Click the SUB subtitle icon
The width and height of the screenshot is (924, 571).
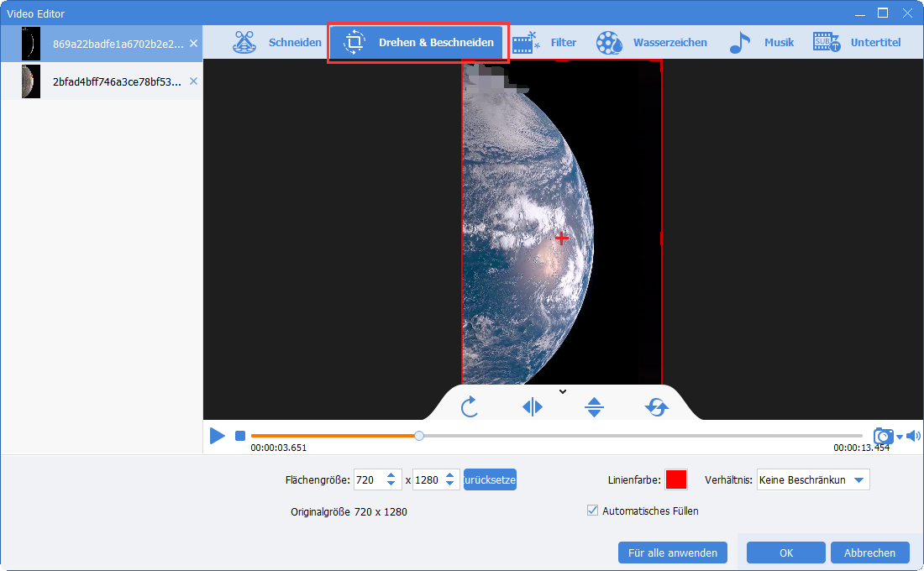[x=827, y=43]
